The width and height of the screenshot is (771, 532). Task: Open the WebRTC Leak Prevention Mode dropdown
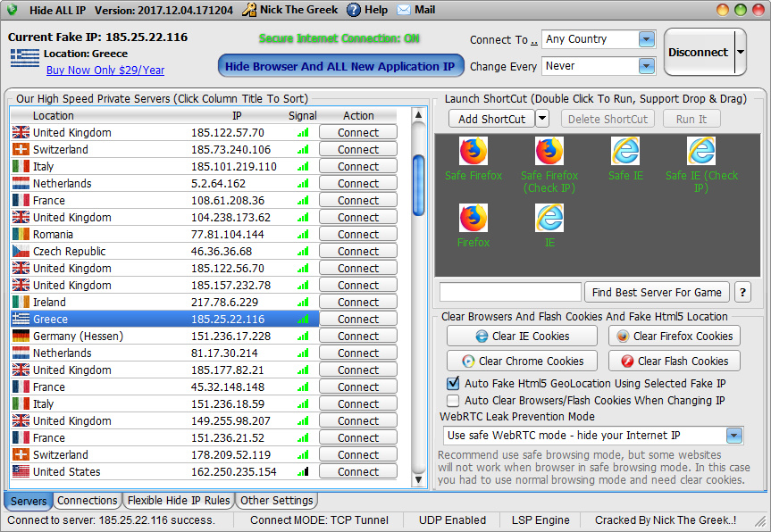pos(734,436)
